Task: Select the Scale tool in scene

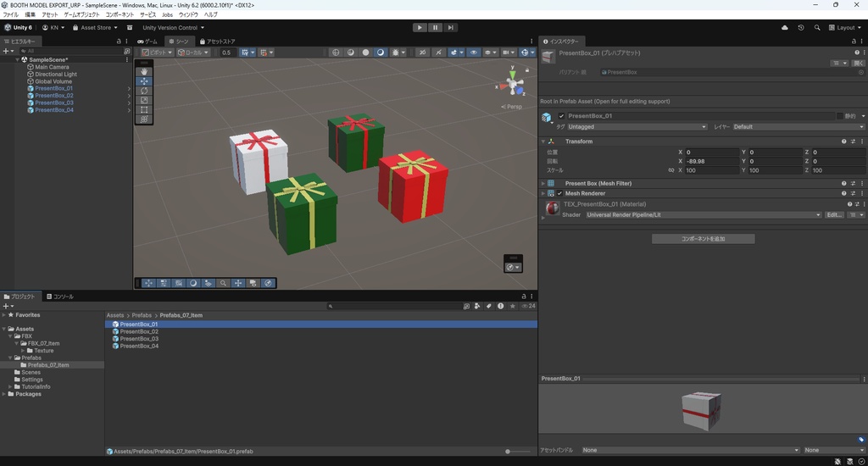Action: (144, 100)
